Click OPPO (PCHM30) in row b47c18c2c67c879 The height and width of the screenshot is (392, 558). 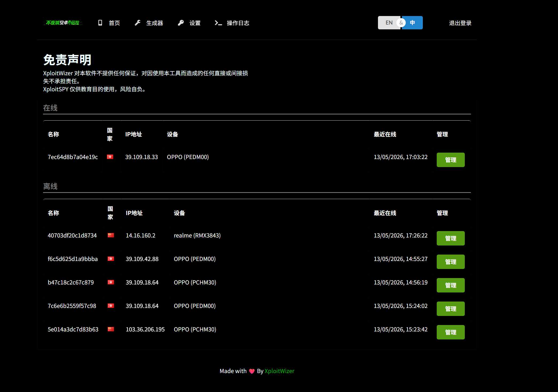tap(195, 282)
